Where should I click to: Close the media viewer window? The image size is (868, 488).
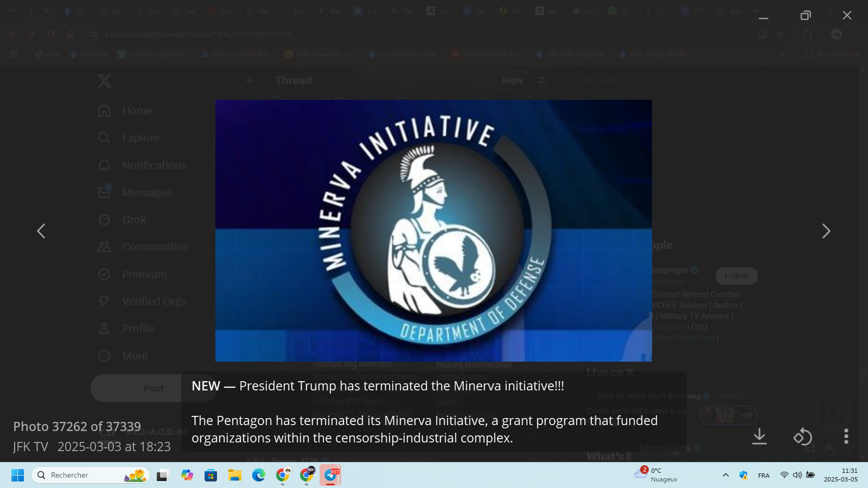[x=847, y=15]
